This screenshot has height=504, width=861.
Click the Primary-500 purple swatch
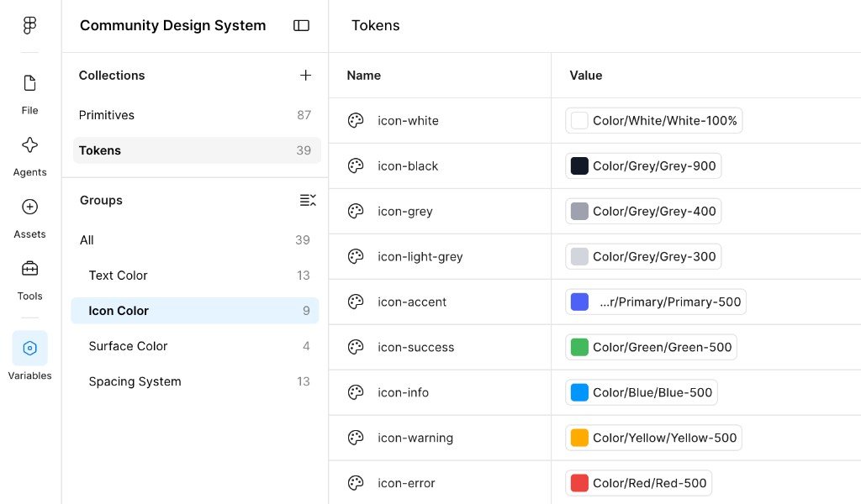pos(579,302)
